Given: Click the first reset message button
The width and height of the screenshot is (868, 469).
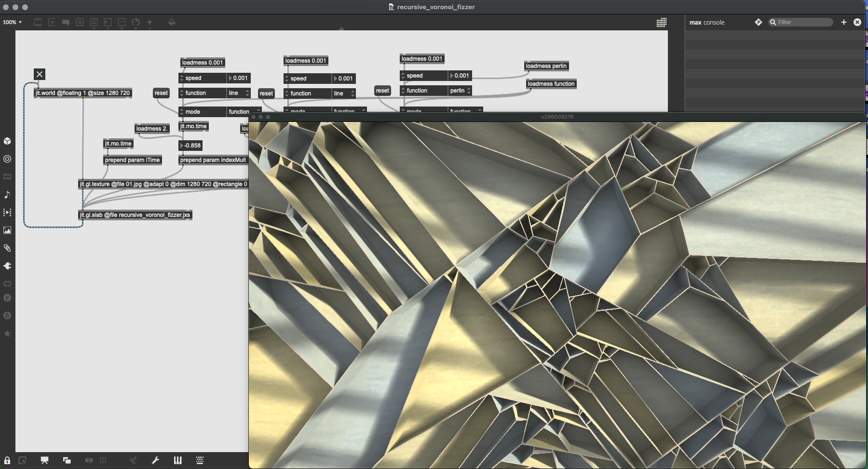Looking at the screenshot, I should [x=161, y=93].
